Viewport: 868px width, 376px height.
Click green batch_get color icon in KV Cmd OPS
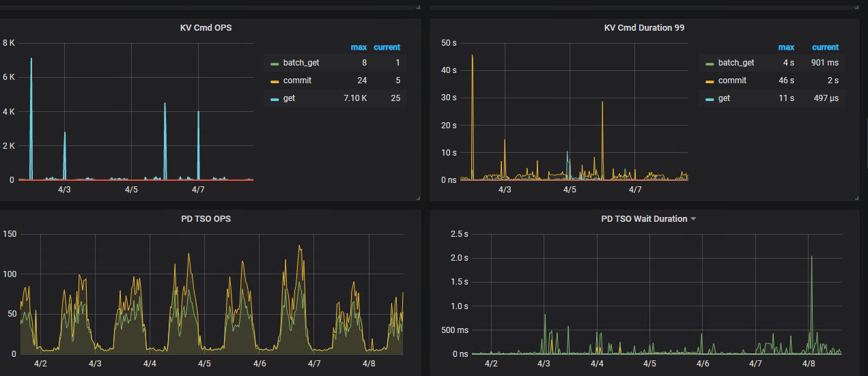click(275, 63)
